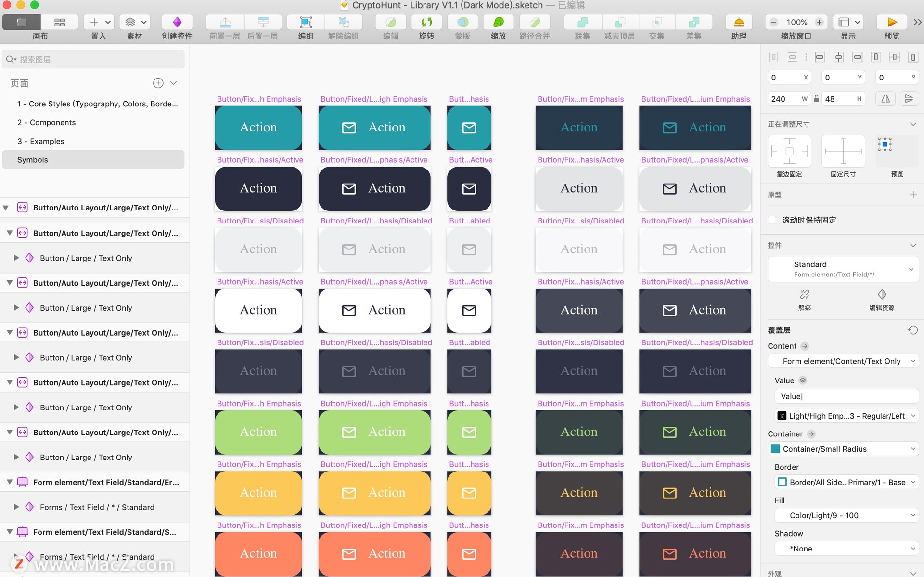
Task: Open the Assistant (助理) toolbar icon
Action: click(739, 23)
